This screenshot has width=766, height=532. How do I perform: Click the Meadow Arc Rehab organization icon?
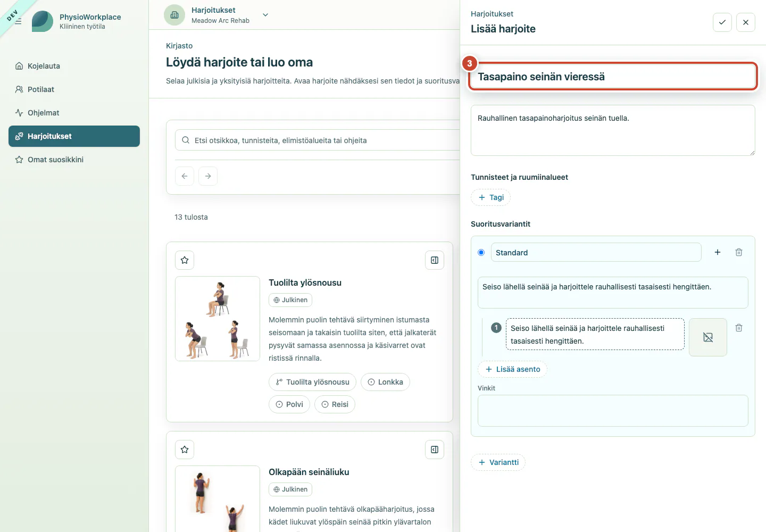pos(174,15)
